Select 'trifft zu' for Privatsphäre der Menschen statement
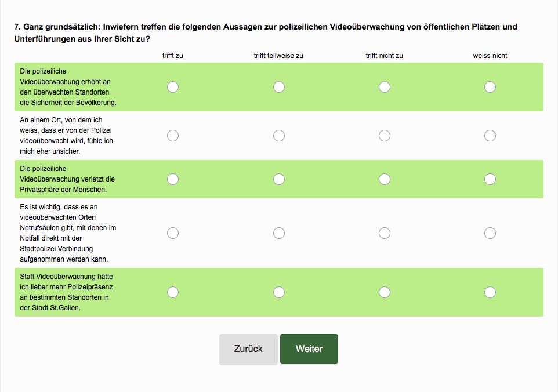 coord(173,179)
